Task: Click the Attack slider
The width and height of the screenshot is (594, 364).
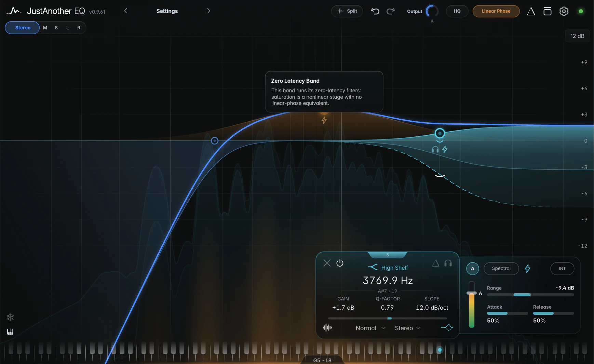Action: (x=508, y=313)
